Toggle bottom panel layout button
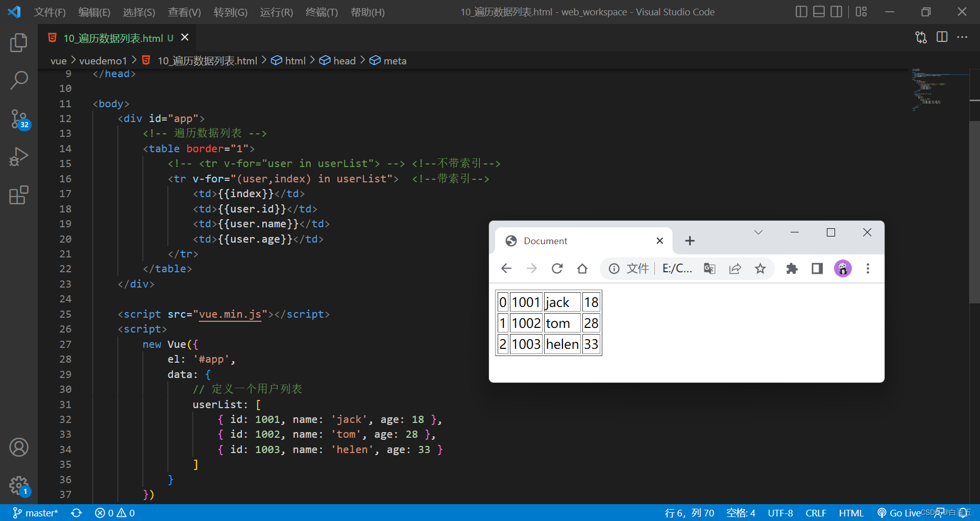The width and height of the screenshot is (980, 521). click(x=819, y=12)
